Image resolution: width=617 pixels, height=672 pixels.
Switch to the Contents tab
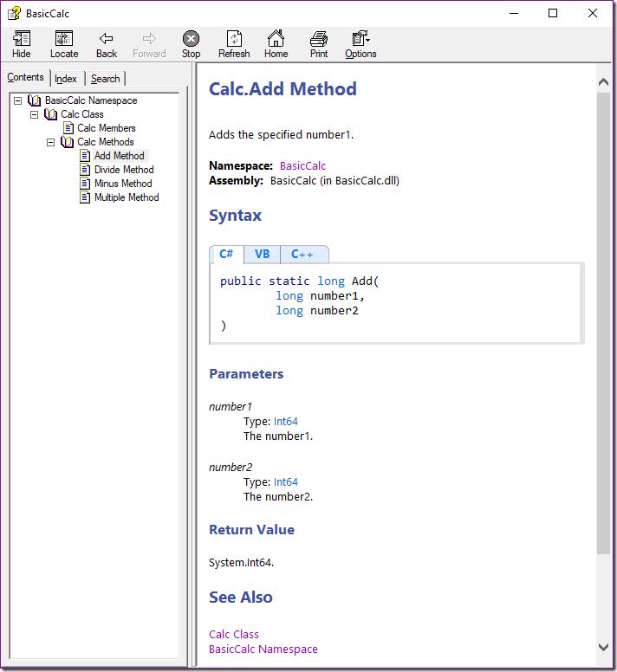tap(25, 77)
